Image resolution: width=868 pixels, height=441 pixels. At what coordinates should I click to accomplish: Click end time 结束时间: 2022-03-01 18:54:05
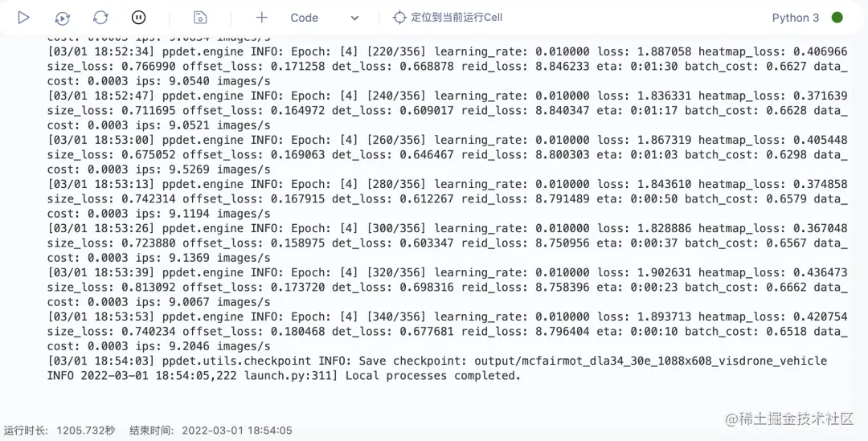coord(211,431)
